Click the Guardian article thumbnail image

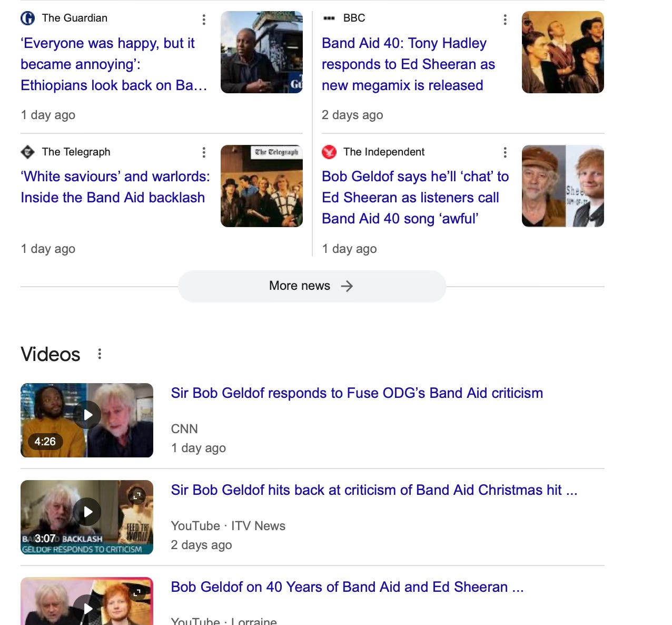262,52
